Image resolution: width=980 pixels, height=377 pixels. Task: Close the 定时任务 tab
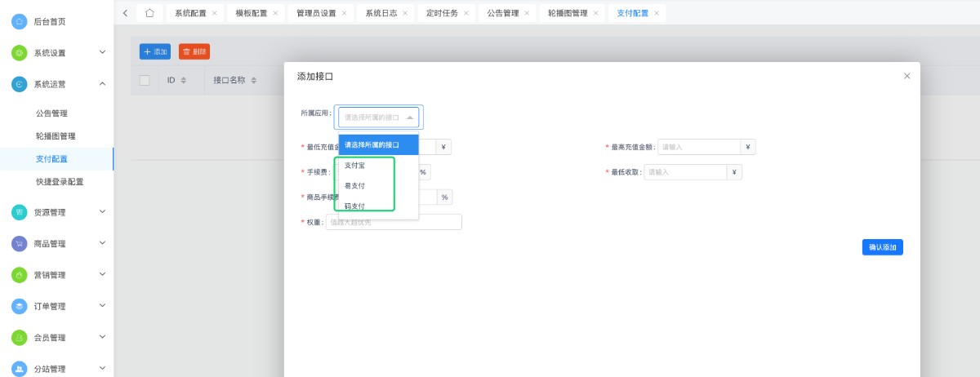(x=465, y=13)
